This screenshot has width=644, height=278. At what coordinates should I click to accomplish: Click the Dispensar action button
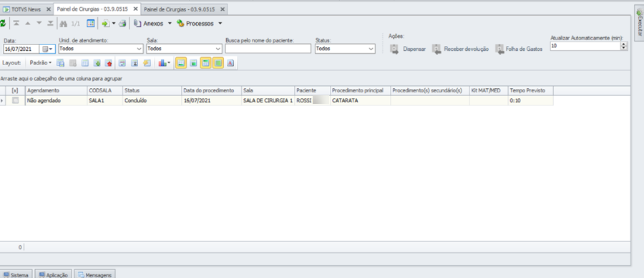point(408,49)
